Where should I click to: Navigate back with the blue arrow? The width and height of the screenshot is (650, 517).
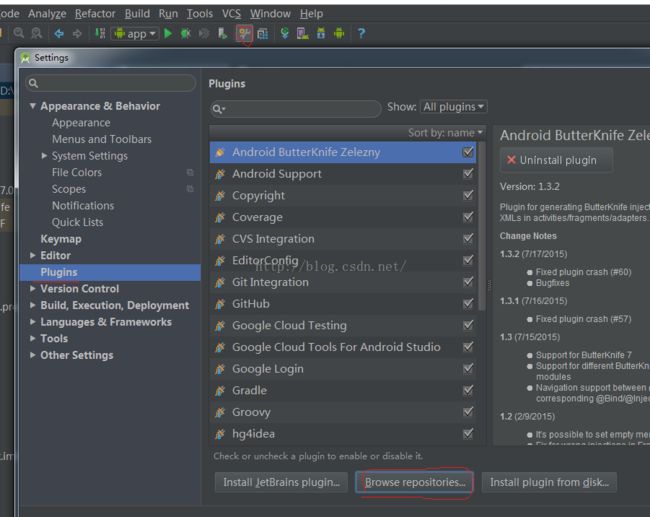tap(59, 33)
